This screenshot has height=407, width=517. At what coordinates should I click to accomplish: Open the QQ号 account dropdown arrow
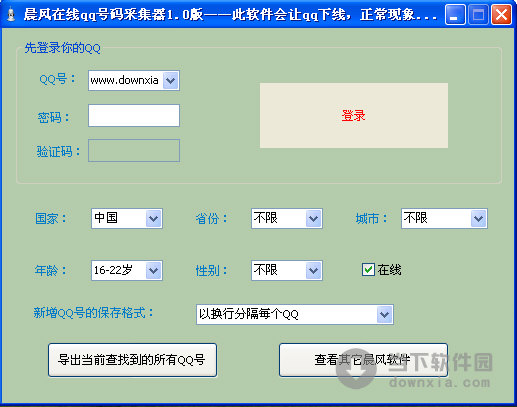[x=171, y=80]
